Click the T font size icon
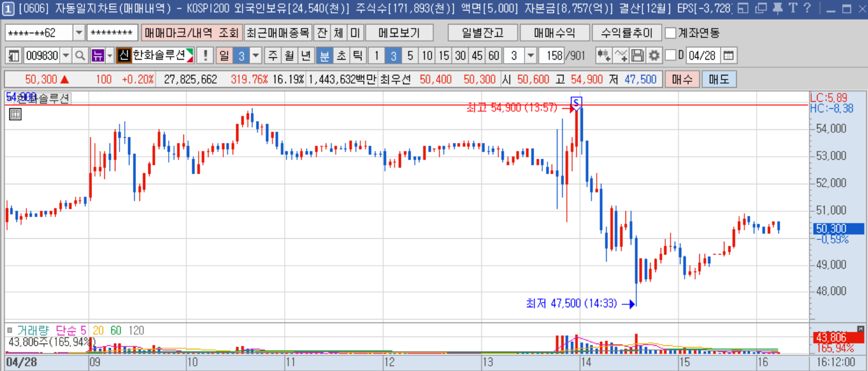The image size is (868, 371). pyautogui.click(x=793, y=8)
